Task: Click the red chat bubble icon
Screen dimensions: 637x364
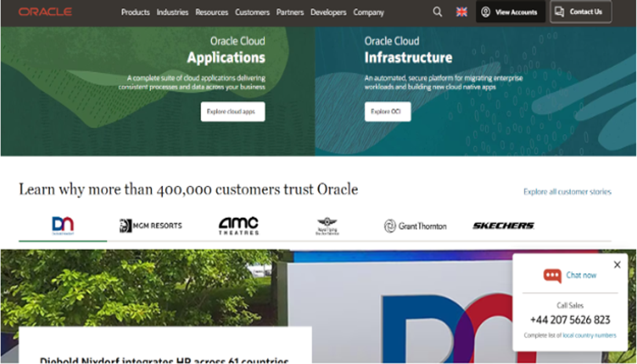Action: point(552,275)
